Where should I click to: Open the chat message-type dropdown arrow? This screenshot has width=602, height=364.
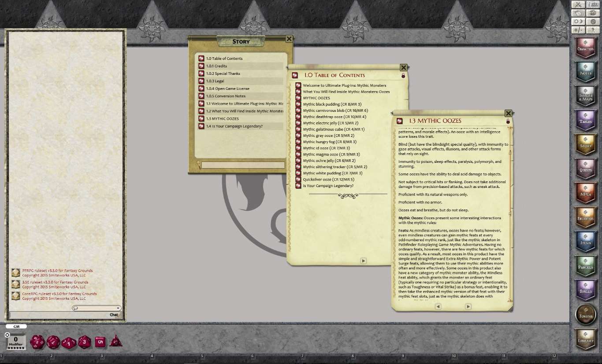(118, 308)
